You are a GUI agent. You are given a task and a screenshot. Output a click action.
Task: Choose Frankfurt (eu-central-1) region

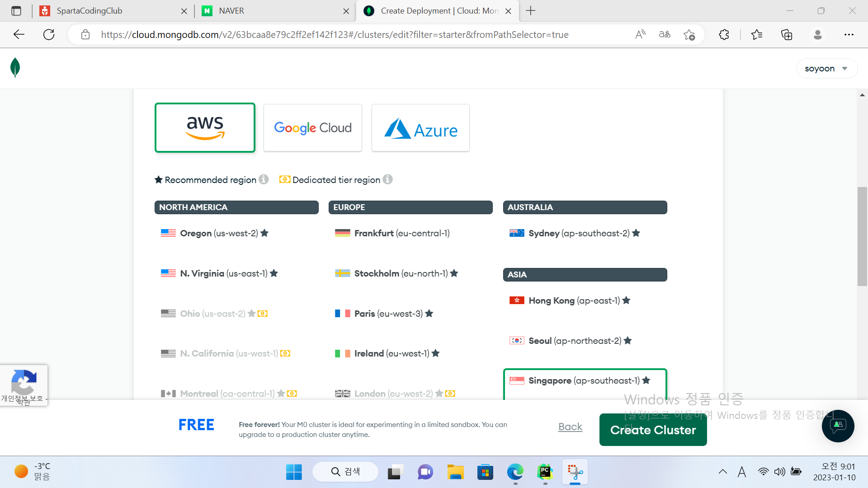[392, 233]
